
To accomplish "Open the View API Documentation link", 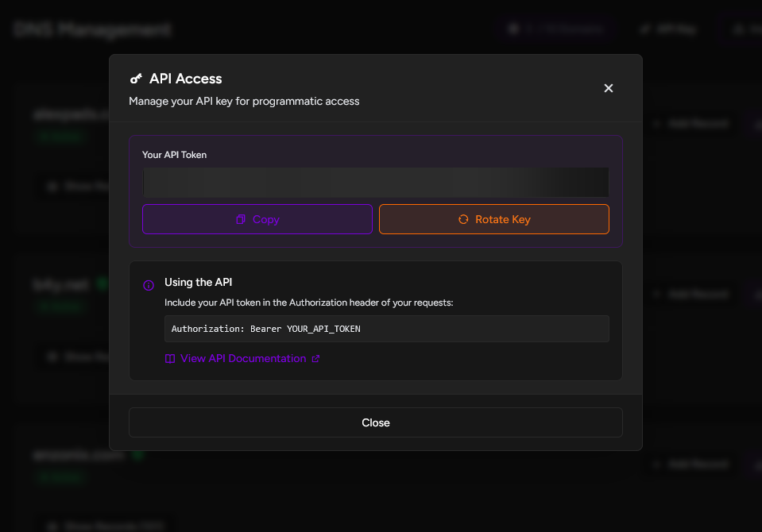I will pyautogui.click(x=242, y=359).
